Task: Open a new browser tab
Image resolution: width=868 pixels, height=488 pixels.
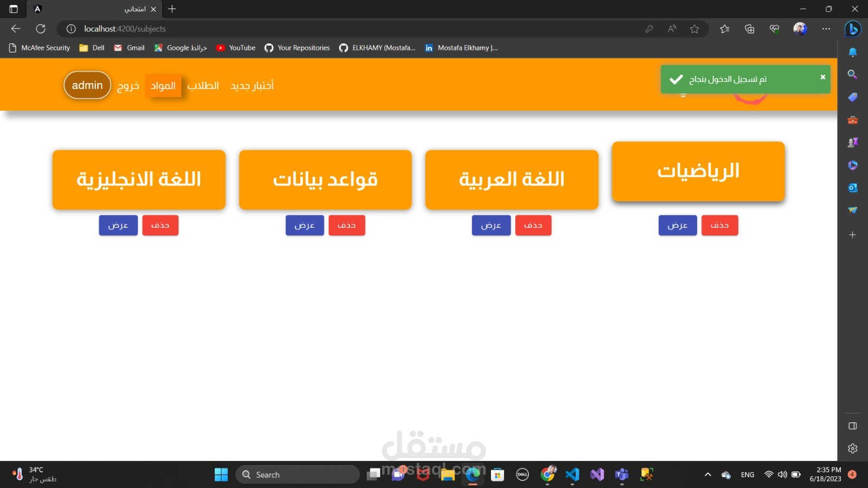Action: pos(172,9)
